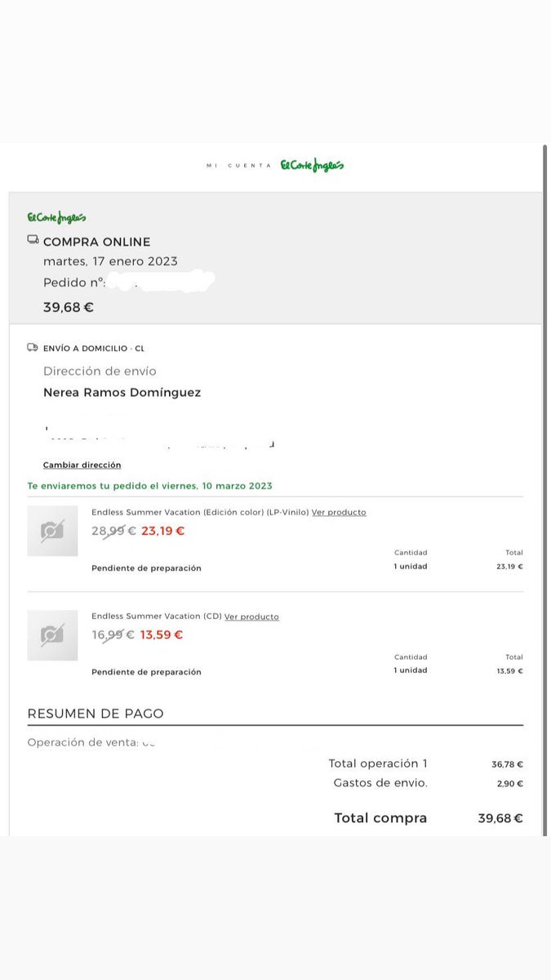Click Pendiente de preparación under the CD item
The image size is (551, 980).
146,672
